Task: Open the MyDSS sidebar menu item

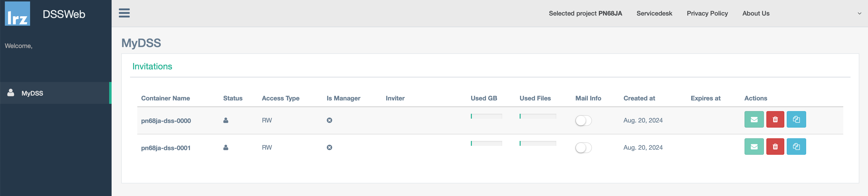Action: pos(32,93)
